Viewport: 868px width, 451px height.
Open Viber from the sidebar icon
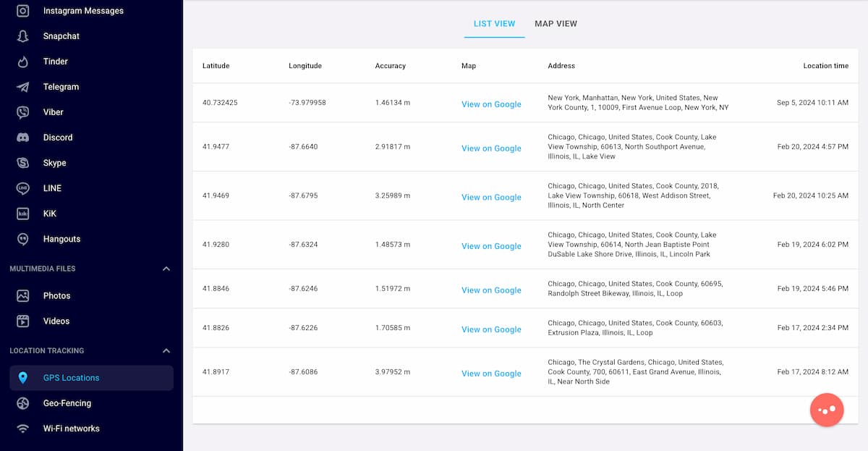[x=23, y=112]
